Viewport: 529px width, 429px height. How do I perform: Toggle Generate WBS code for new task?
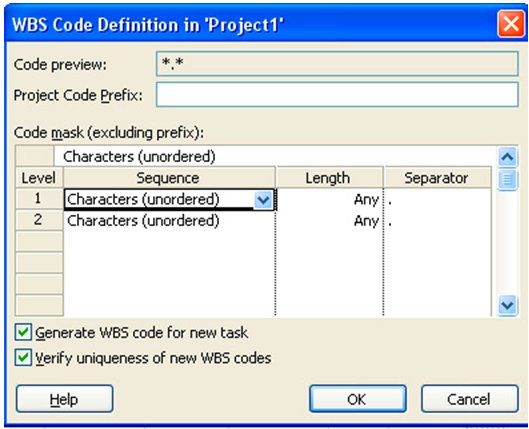click(23, 332)
